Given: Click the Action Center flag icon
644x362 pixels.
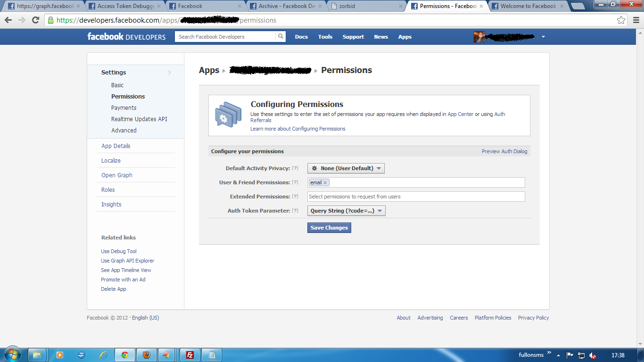Looking at the screenshot, I should click(570, 355).
